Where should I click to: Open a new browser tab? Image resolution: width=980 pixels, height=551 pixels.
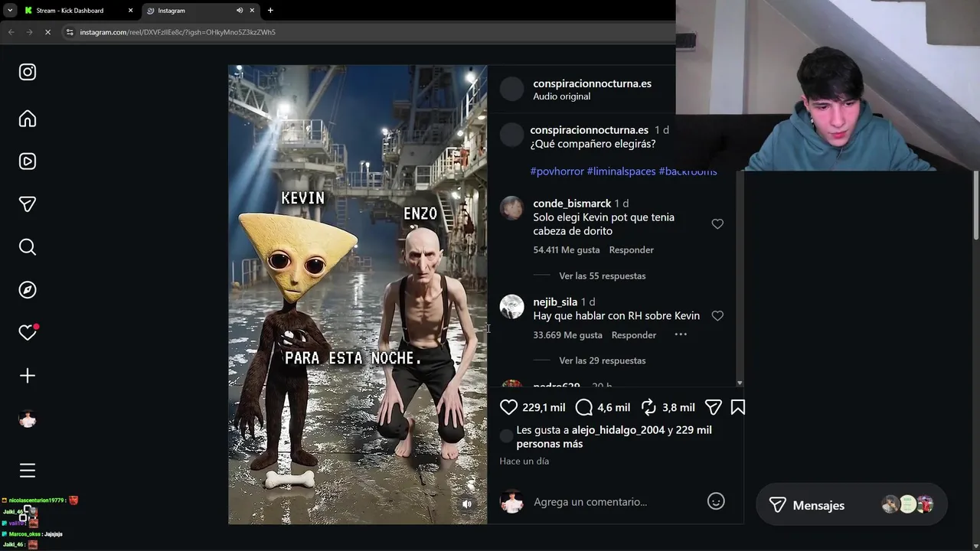pyautogui.click(x=270, y=11)
